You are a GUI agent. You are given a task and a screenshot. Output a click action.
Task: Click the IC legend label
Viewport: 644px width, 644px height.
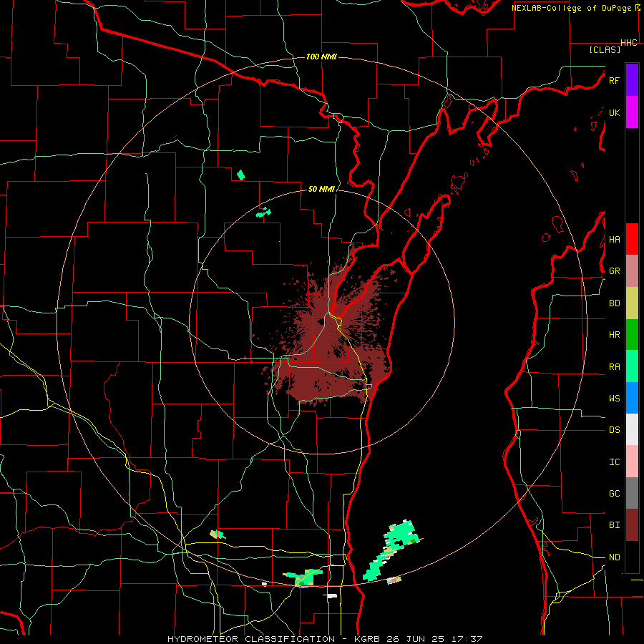pos(614,462)
